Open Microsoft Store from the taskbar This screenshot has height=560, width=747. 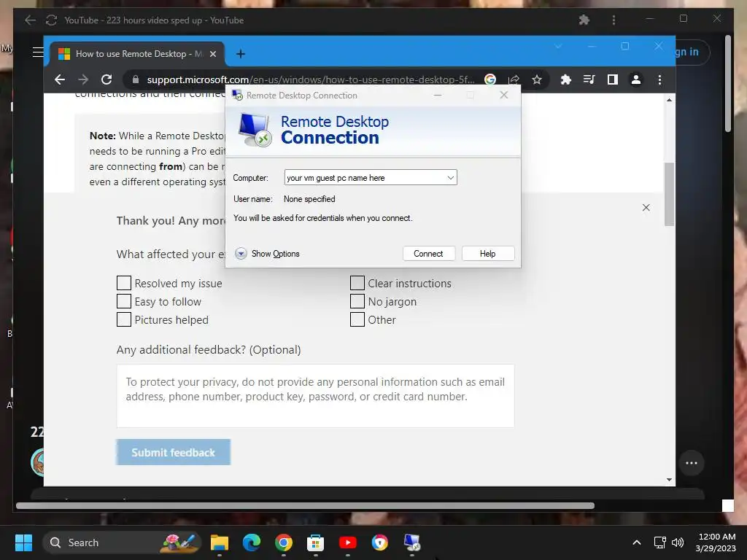tap(315, 542)
